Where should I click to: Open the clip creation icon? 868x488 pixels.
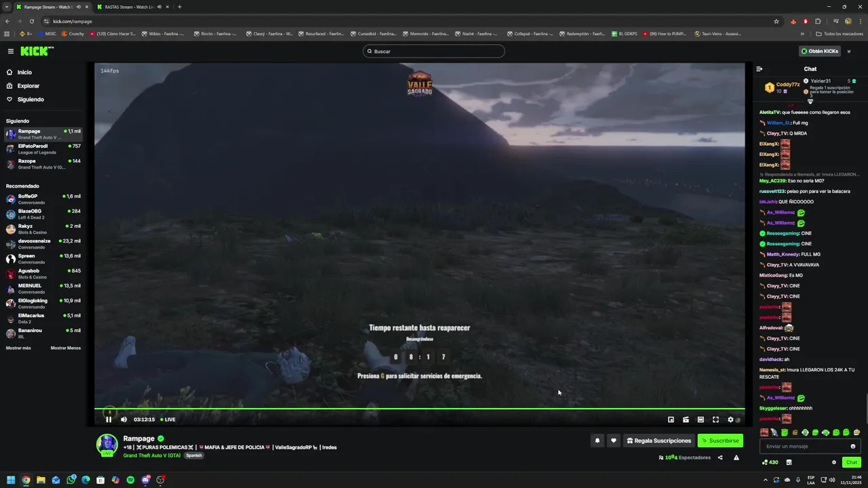click(686, 420)
